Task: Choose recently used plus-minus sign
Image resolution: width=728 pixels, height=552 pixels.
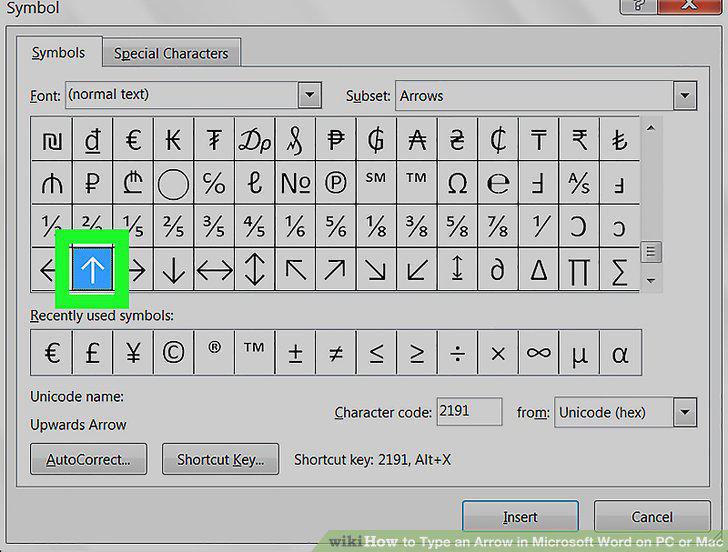Action: click(295, 353)
